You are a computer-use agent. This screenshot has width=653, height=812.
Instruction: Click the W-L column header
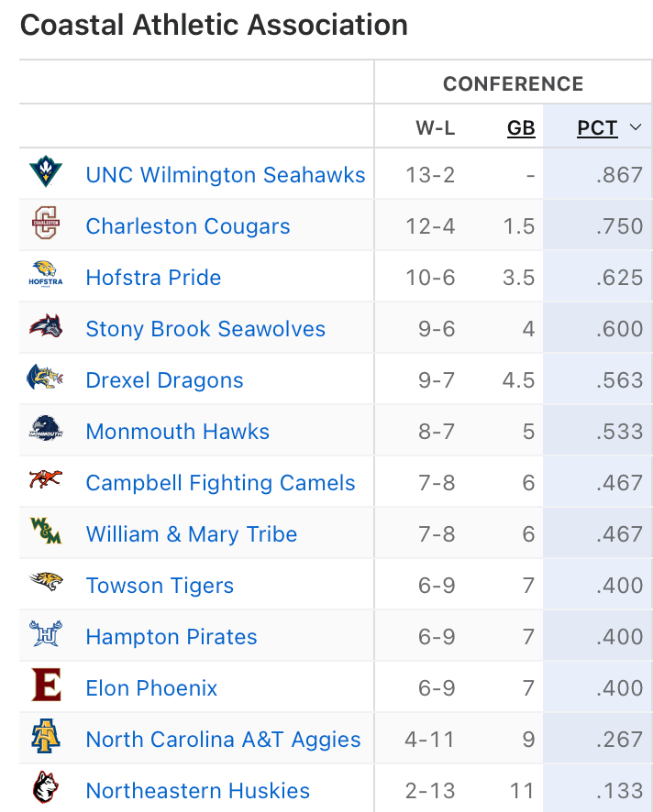(436, 128)
